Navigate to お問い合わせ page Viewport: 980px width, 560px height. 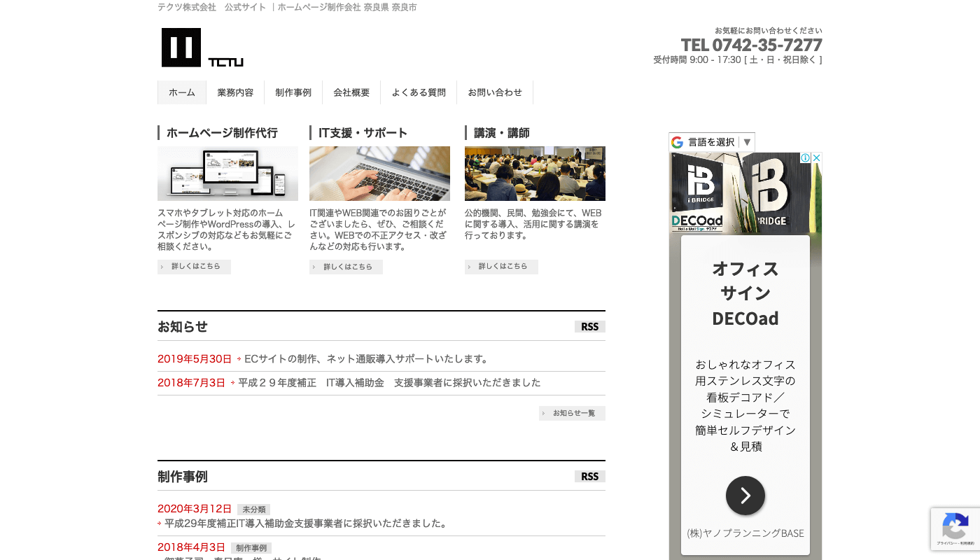(495, 92)
